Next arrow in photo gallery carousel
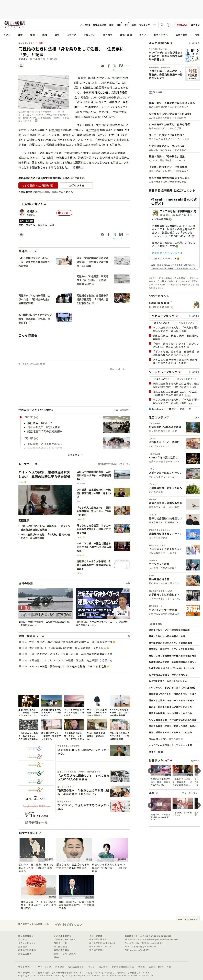 (198, 805)
